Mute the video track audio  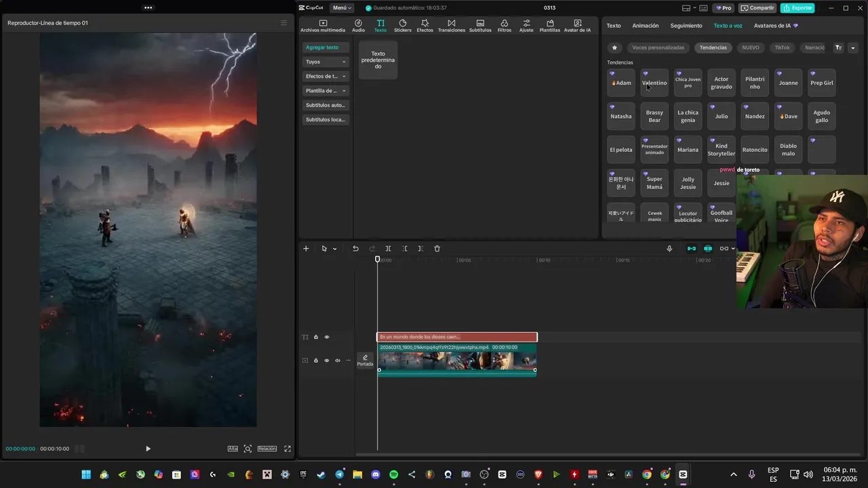338,361
